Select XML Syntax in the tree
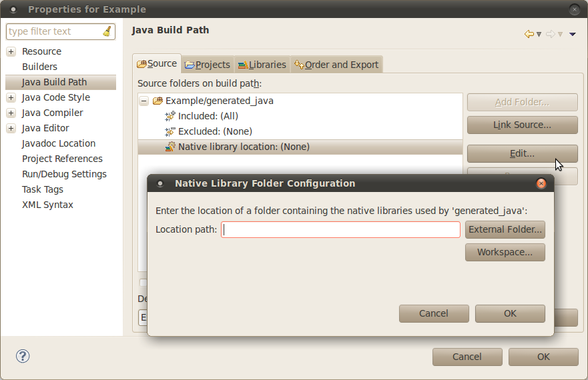Viewport: 588px width, 380px height. pos(47,205)
